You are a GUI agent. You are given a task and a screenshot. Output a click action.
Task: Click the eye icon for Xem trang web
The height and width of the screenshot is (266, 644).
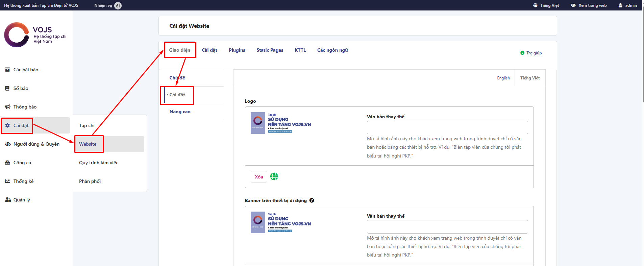[573, 5]
